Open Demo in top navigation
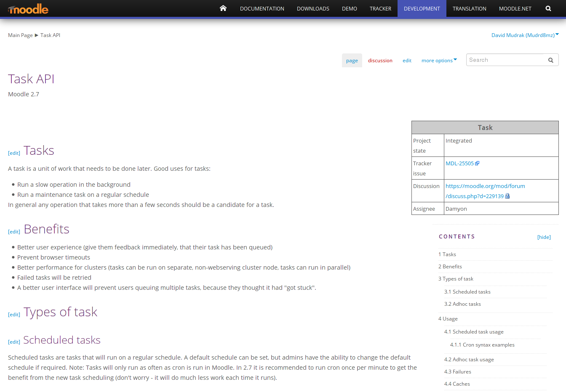 [x=350, y=8]
